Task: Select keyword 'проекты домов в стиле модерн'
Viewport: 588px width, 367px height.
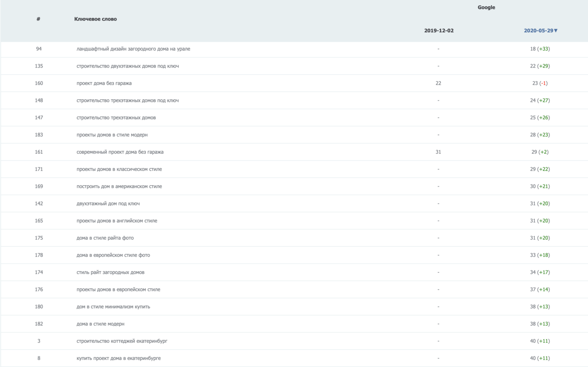Action: 112,135
